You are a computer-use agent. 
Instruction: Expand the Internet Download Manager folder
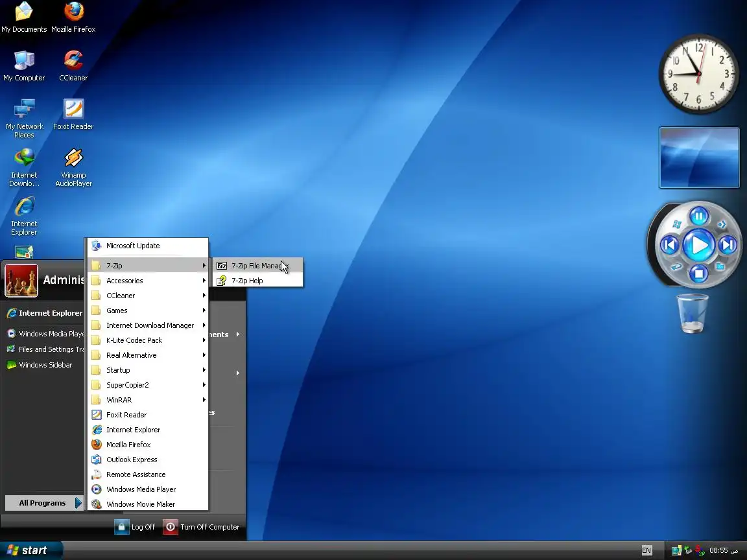click(148, 325)
